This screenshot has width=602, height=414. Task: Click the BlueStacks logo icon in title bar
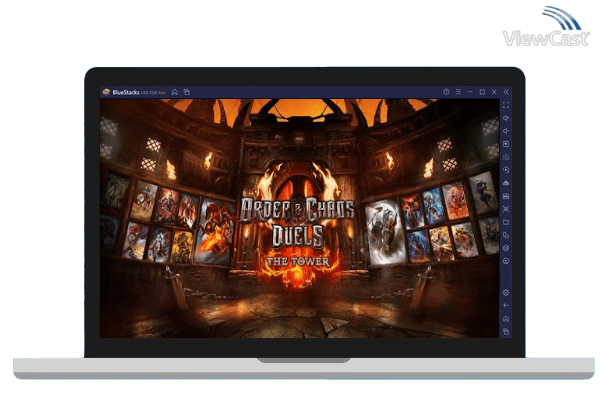[x=106, y=92]
